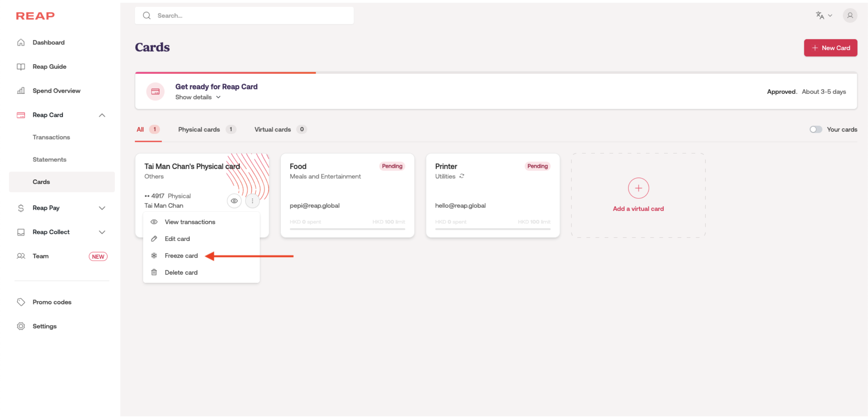Image resolution: width=868 pixels, height=417 pixels.
Task: Choose Delete card in the menu
Action: click(181, 273)
